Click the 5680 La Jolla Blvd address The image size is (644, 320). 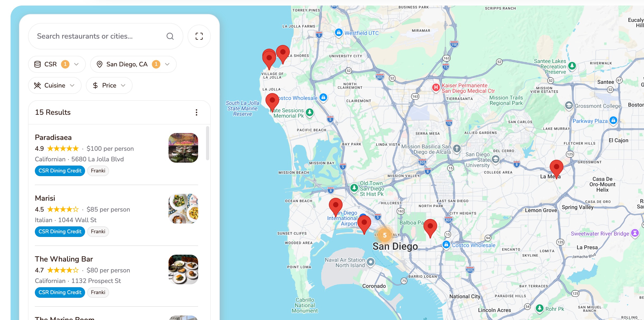click(x=97, y=159)
